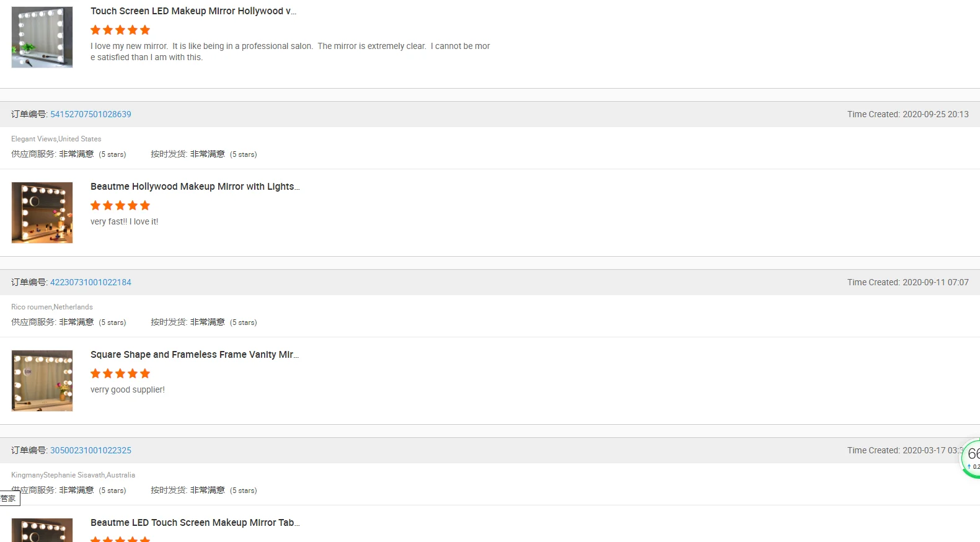The width and height of the screenshot is (980, 542).
Task: Click reviewer name Elegant Views, United States
Action: point(56,139)
